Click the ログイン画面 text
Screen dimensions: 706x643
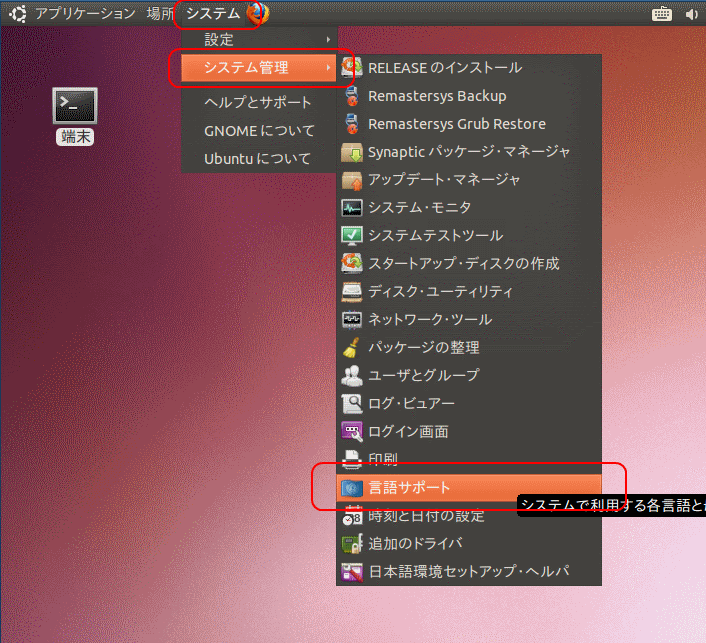408,431
